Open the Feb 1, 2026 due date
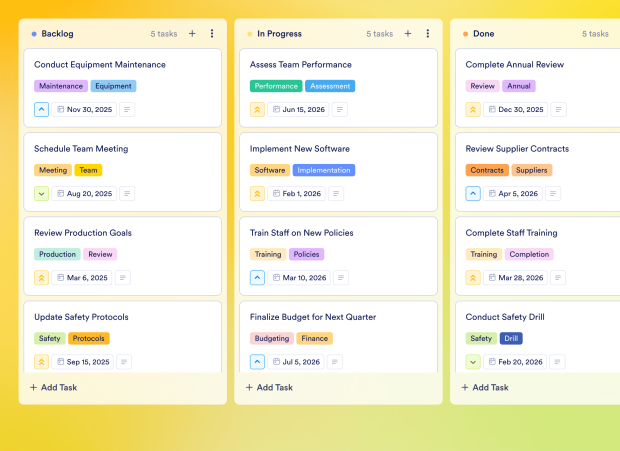Image resolution: width=620 pixels, height=451 pixels. 297,194
